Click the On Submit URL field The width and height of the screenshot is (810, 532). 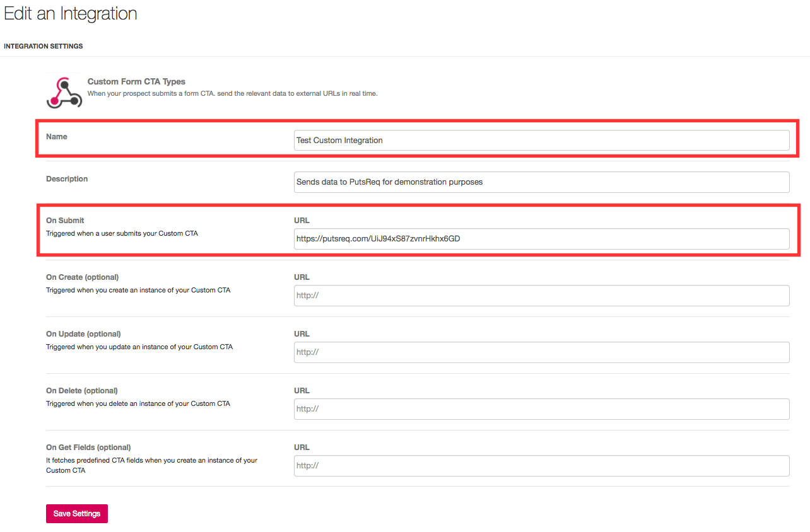click(x=541, y=239)
